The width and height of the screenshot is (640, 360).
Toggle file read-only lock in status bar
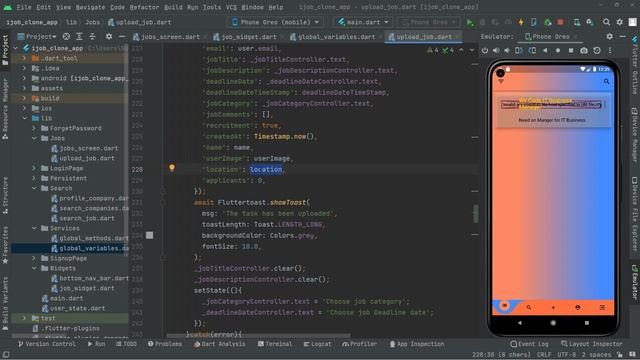point(620,355)
